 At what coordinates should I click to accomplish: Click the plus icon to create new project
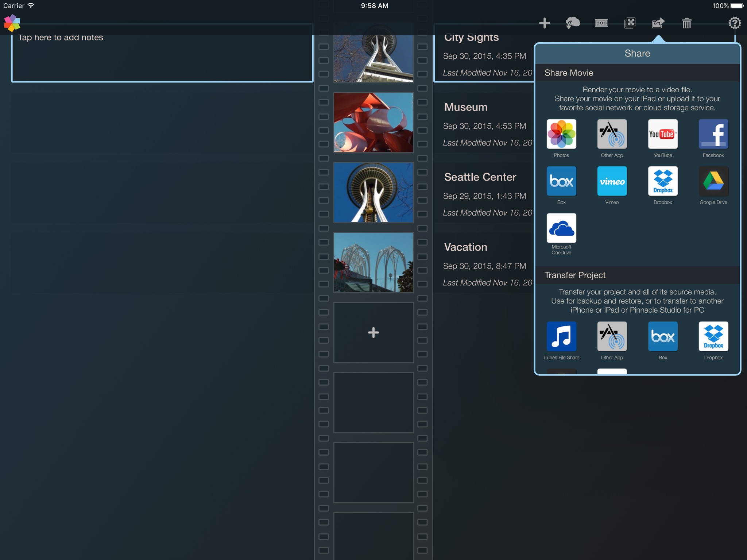click(x=544, y=23)
